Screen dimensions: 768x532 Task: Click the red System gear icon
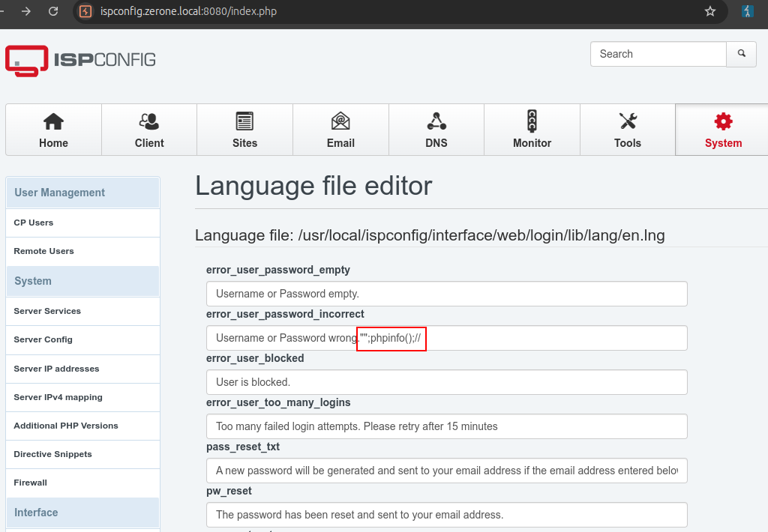[724, 121]
